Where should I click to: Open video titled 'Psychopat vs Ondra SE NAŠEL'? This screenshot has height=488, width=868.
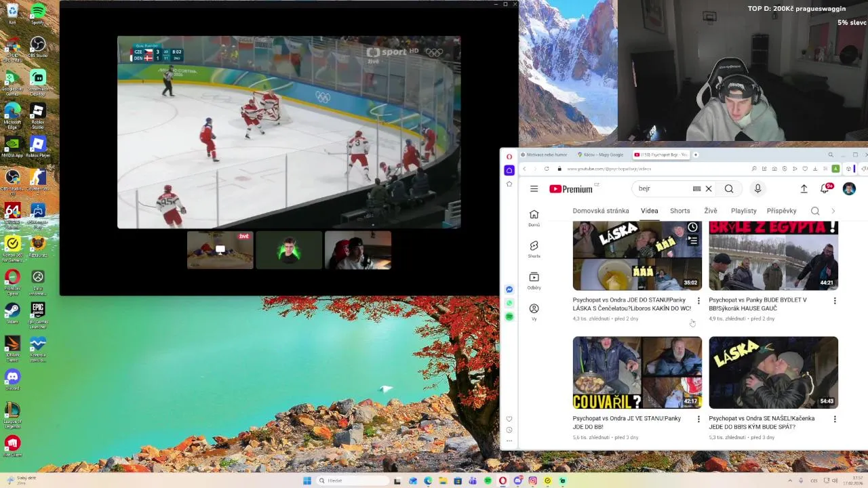click(762, 423)
